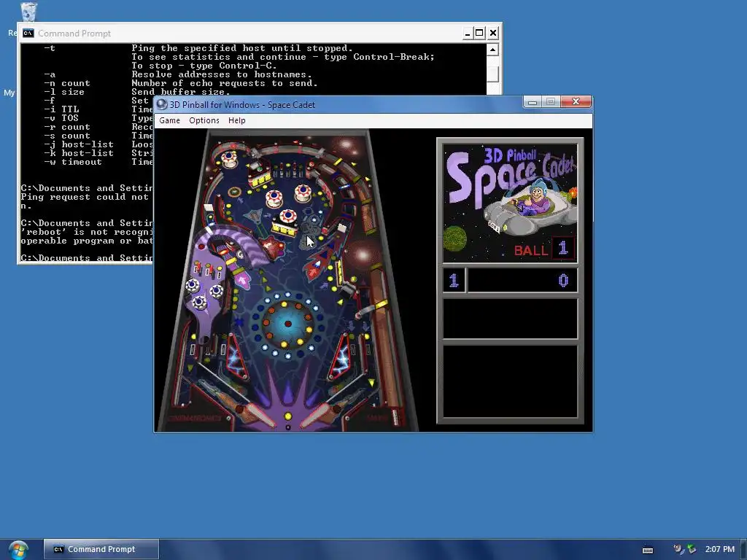
Task: Open the Windows Start orb
Action: pos(18,550)
